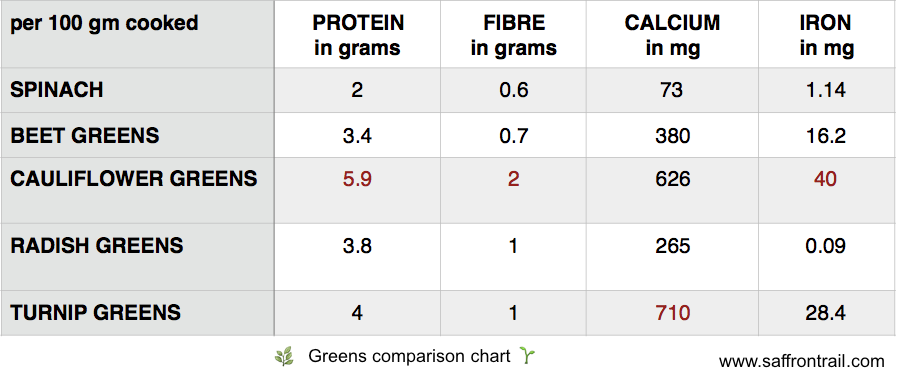Screen dimensions: 897x388
Task: Select the Greens comparison chart caption
Action: coord(409,356)
